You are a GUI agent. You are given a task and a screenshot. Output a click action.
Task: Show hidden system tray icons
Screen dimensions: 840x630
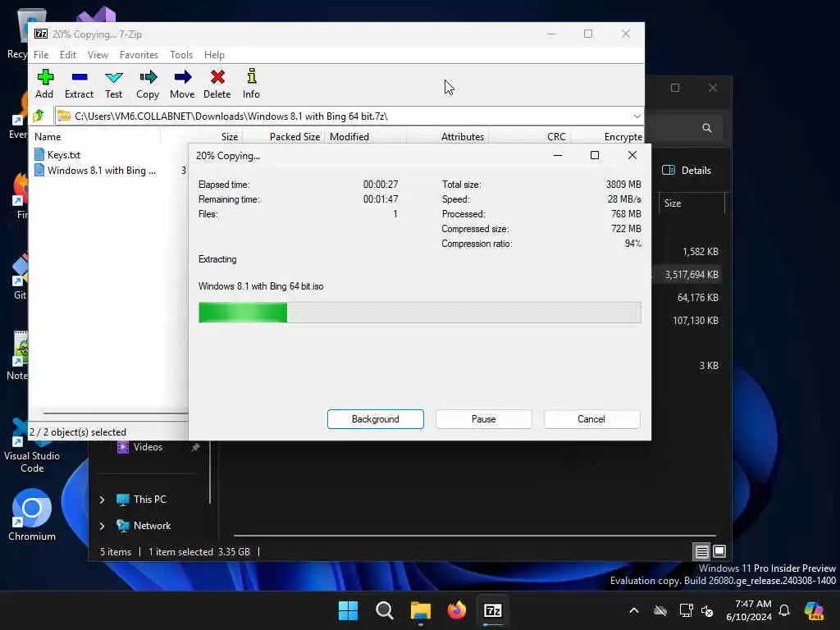(634, 610)
